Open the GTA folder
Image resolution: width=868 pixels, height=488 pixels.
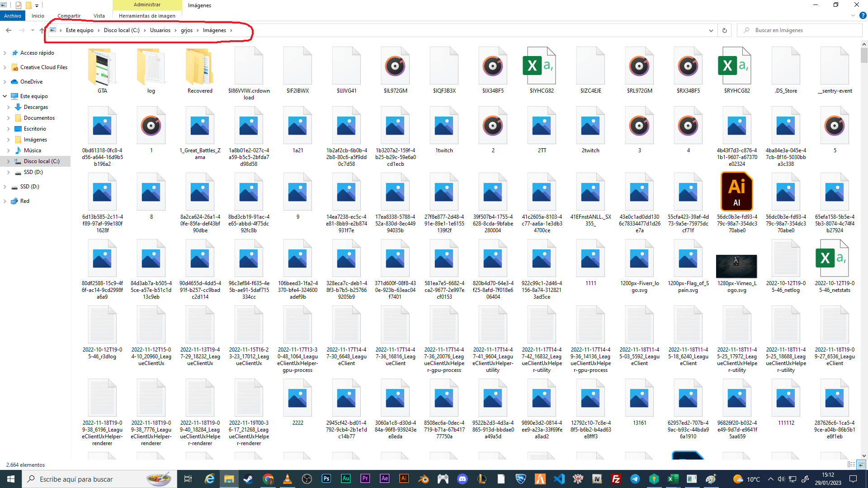(102, 68)
